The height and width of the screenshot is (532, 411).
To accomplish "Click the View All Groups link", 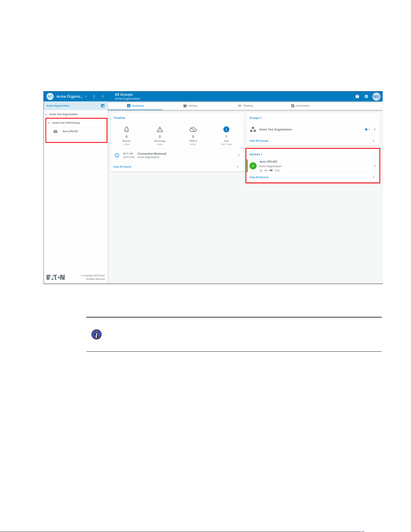I will click(259, 141).
